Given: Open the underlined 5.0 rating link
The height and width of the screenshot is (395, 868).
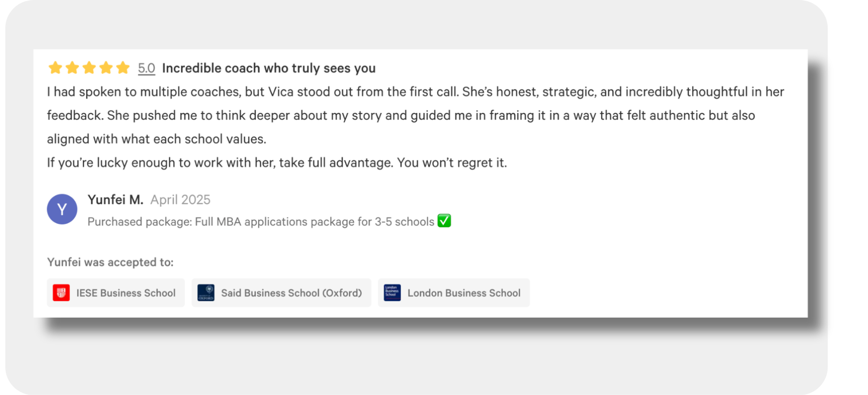Looking at the screenshot, I should (146, 69).
